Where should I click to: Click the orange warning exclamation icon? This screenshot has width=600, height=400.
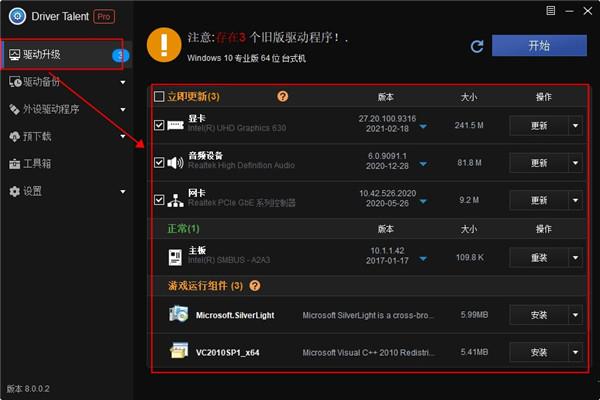[x=164, y=44]
